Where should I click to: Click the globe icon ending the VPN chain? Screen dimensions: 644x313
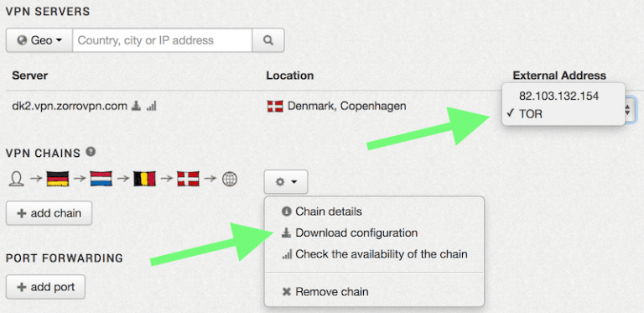click(x=230, y=179)
